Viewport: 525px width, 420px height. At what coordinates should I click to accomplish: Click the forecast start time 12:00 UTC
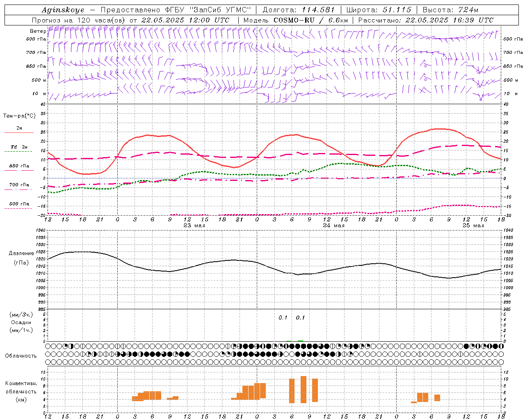point(209,20)
